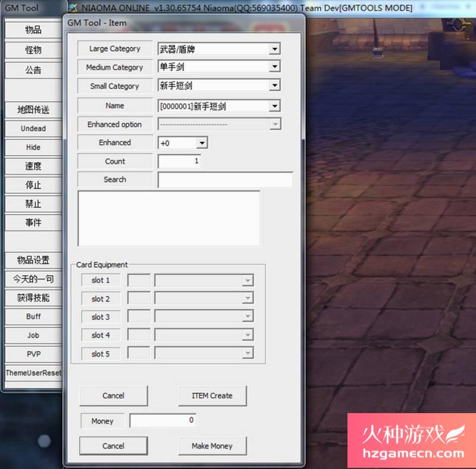Screen dimensions: 476x469
Task: Click the Search text box
Action: click(x=226, y=180)
